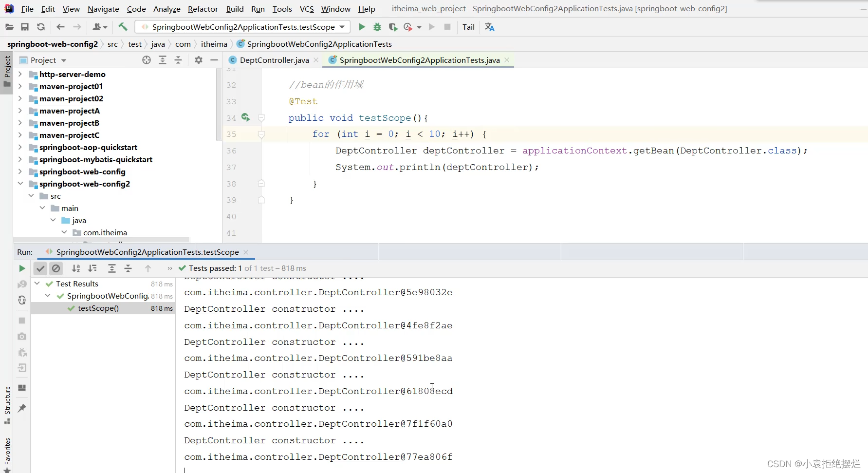Open the Refactor menu

203,9
